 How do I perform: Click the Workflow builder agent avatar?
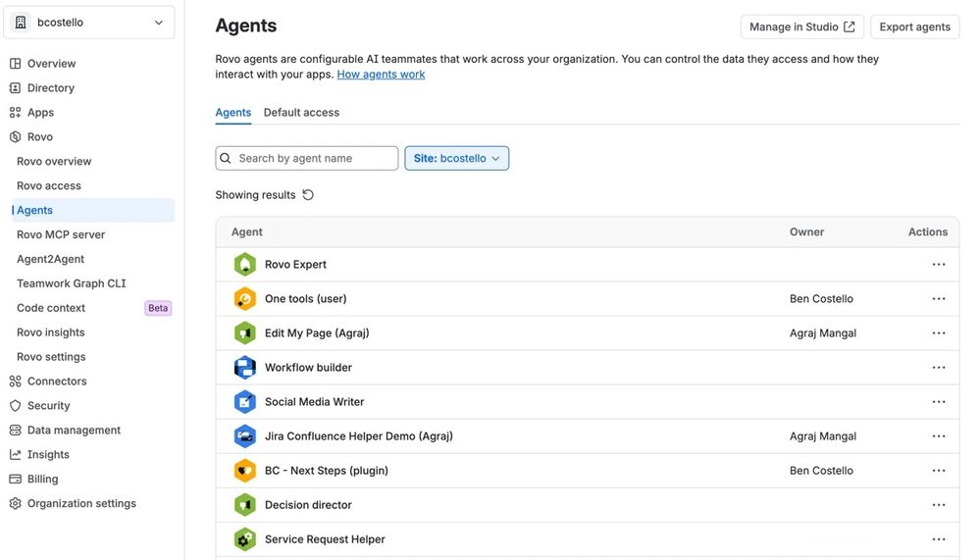pyautogui.click(x=245, y=367)
